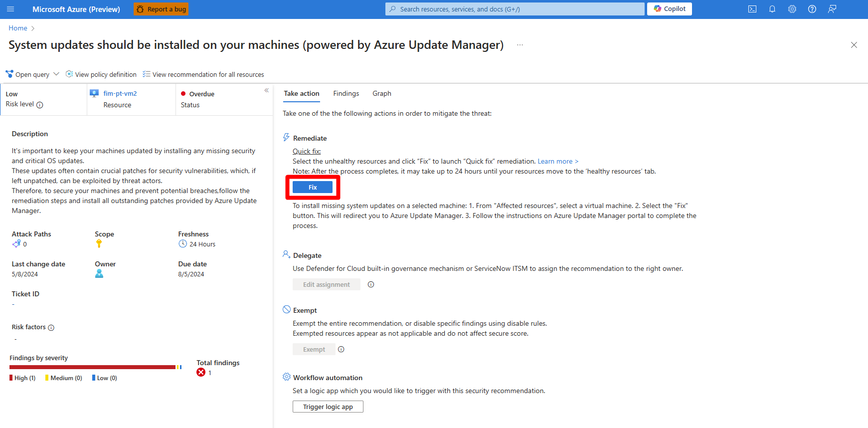Select the Take action tab
The height and width of the screenshot is (428, 868).
click(x=302, y=93)
